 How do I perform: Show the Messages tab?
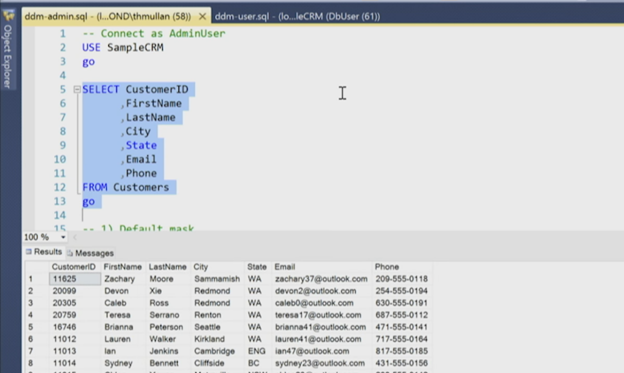[91, 253]
